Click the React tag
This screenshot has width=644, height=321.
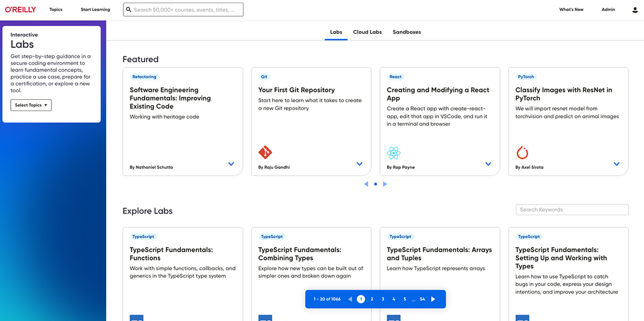coord(396,77)
